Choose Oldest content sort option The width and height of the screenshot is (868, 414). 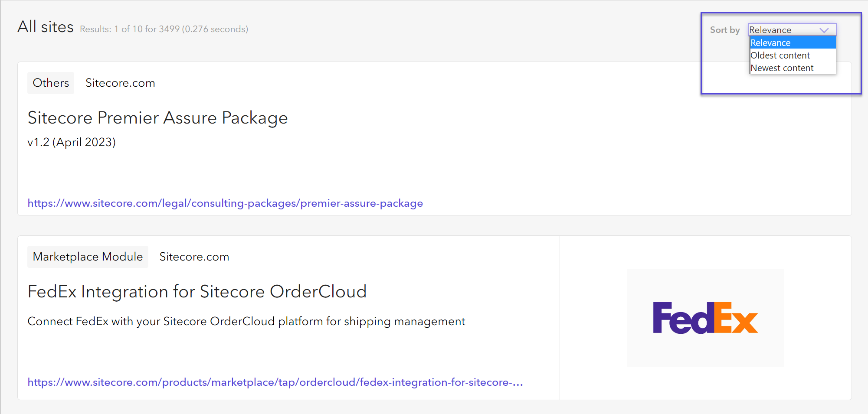(x=793, y=55)
